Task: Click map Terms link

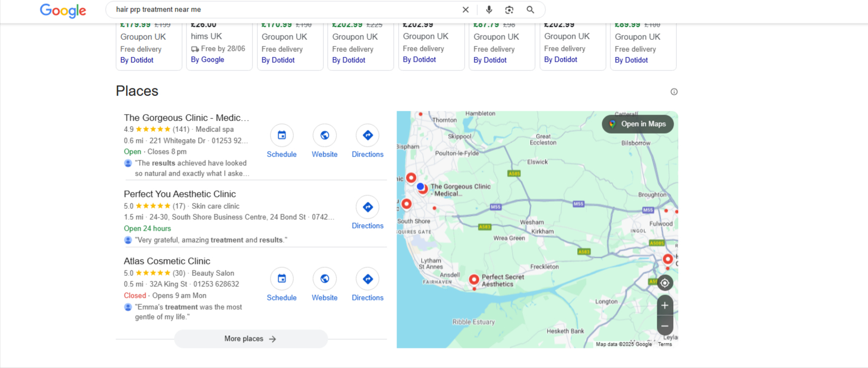Action: [x=665, y=344]
